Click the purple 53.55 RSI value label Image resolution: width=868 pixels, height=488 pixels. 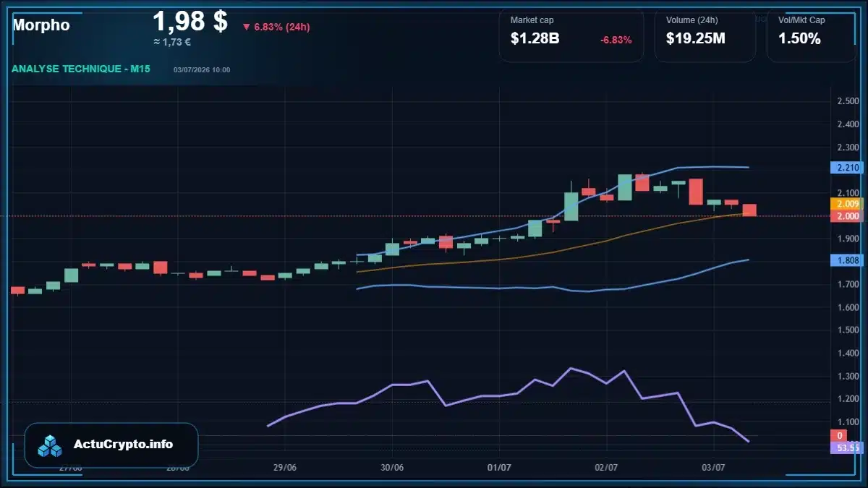[848, 448]
